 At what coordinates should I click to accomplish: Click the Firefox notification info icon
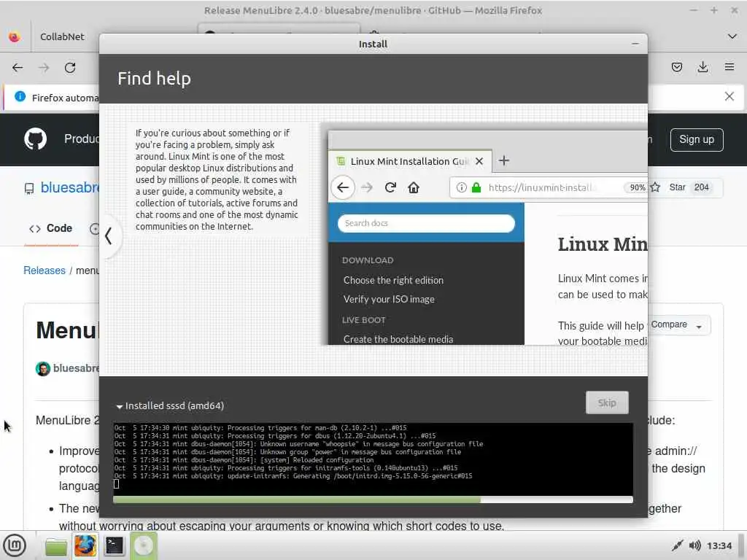[20, 97]
